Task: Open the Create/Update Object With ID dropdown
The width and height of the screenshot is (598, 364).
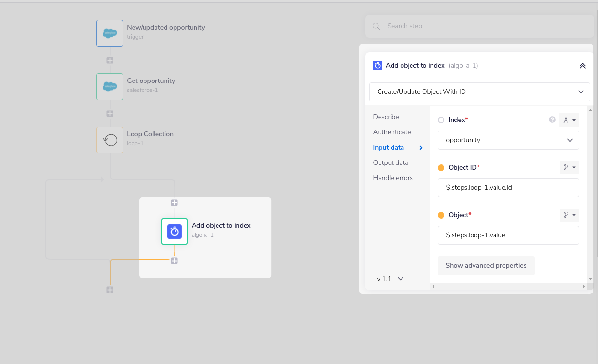Action: coord(479,91)
